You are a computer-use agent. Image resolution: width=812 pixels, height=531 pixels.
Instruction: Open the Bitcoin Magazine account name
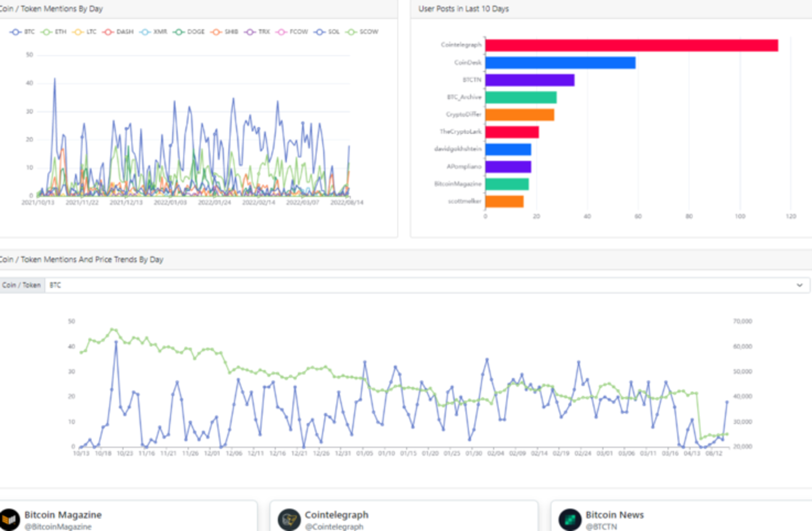(x=63, y=514)
